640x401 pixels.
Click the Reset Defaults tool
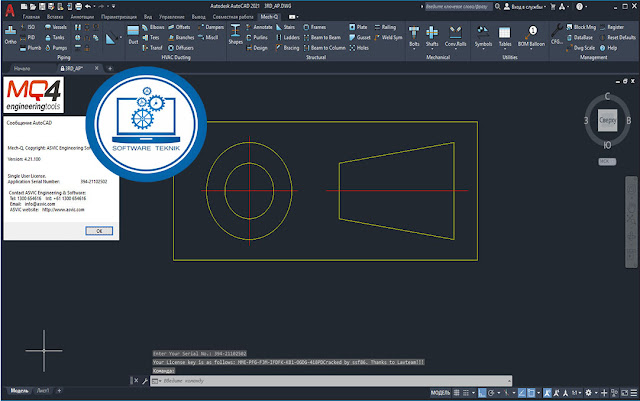pyautogui.click(x=618, y=38)
